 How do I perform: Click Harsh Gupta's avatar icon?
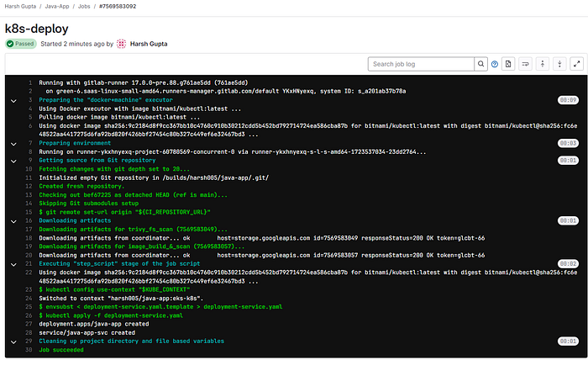[121, 44]
